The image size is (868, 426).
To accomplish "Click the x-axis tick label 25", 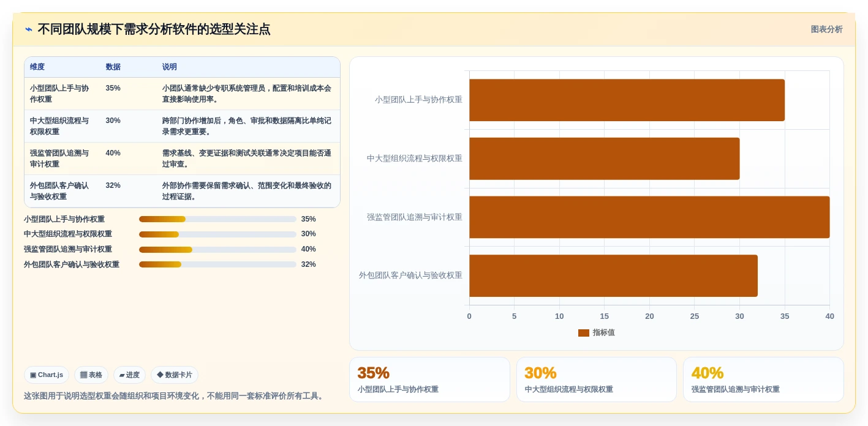I will pos(695,316).
